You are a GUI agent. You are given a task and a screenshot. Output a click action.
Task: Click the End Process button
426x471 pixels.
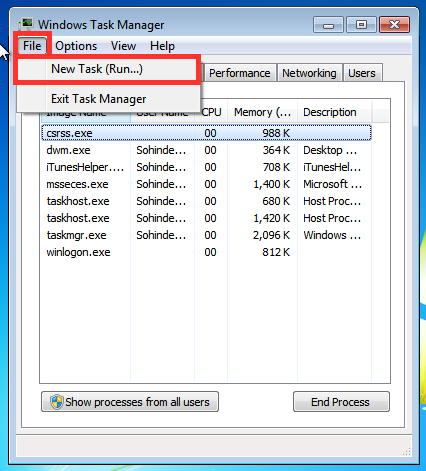[341, 402]
